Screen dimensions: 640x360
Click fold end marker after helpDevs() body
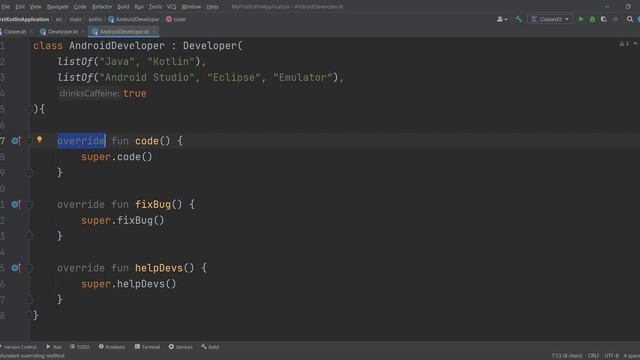pyautogui.click(x=29, y=300)
